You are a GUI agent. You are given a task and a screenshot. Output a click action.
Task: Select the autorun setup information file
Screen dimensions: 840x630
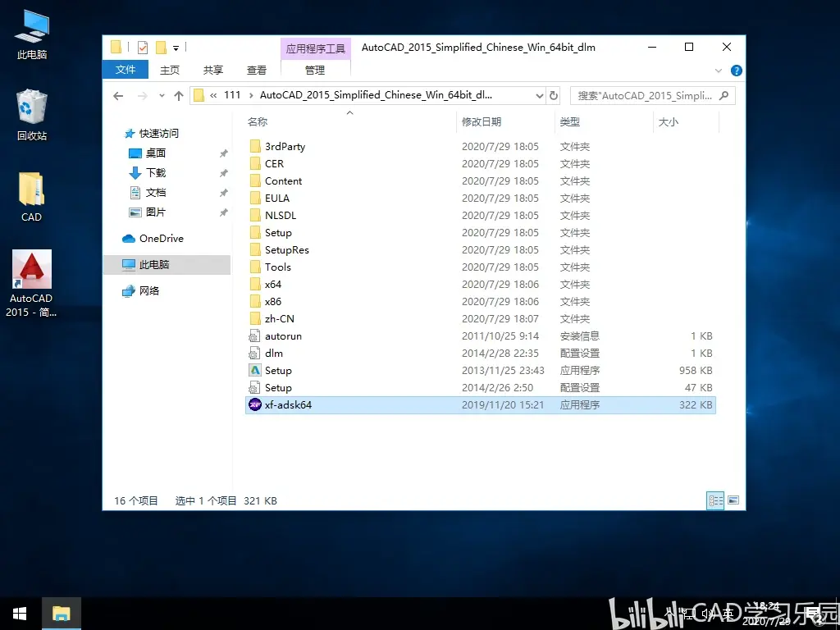tap(480, 336)
